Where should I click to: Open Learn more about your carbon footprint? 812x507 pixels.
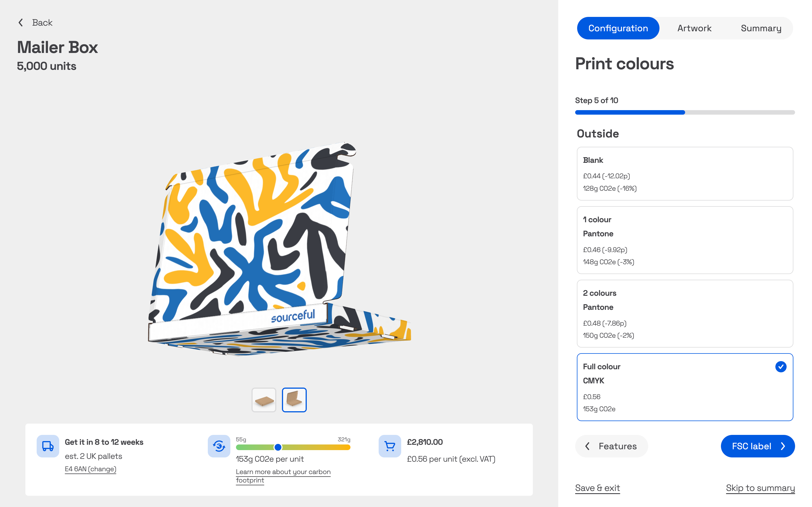[x=283, y=476]
